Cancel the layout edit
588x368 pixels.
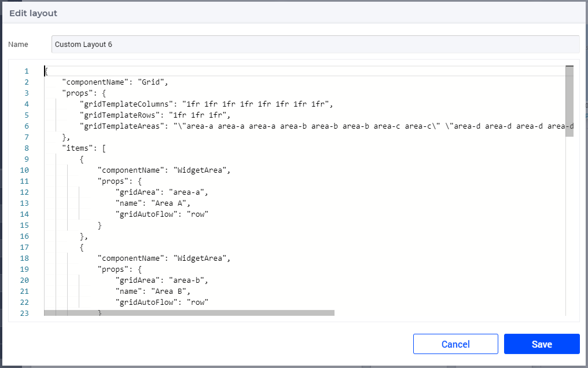coord(455,344)
